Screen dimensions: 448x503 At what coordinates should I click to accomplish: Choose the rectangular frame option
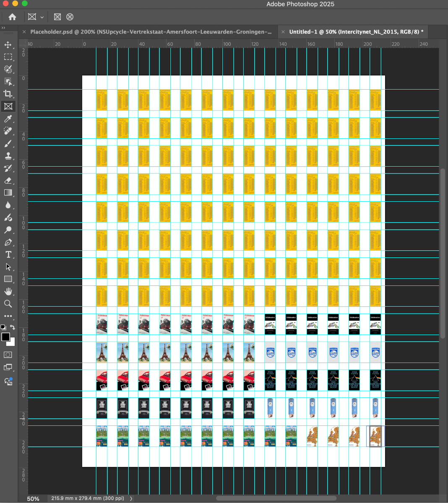pos(57,17)
